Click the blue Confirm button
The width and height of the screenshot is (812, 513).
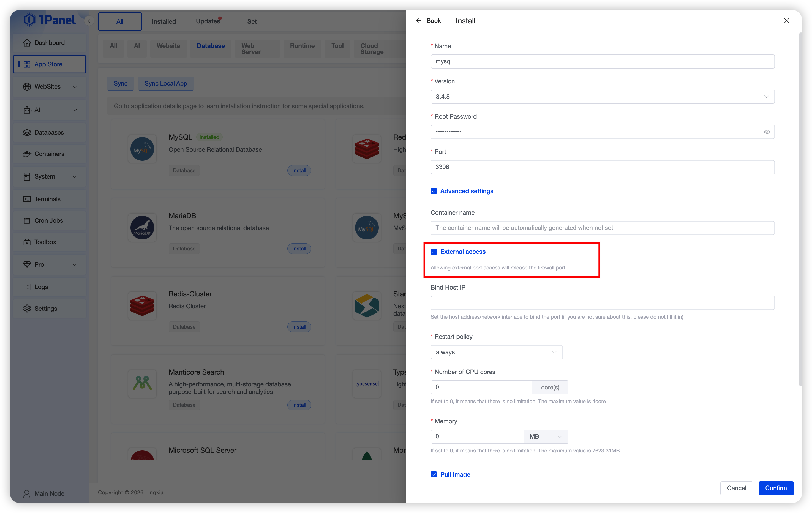click(x=776, y=488)
